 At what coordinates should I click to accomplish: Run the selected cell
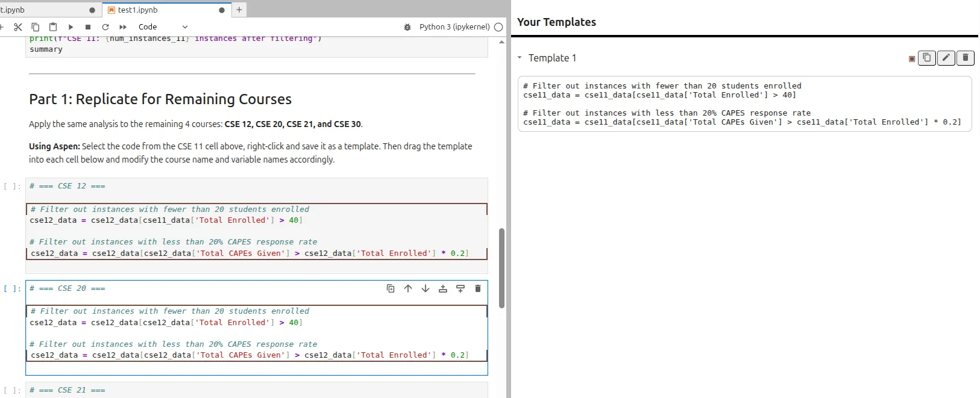(71, 27)
